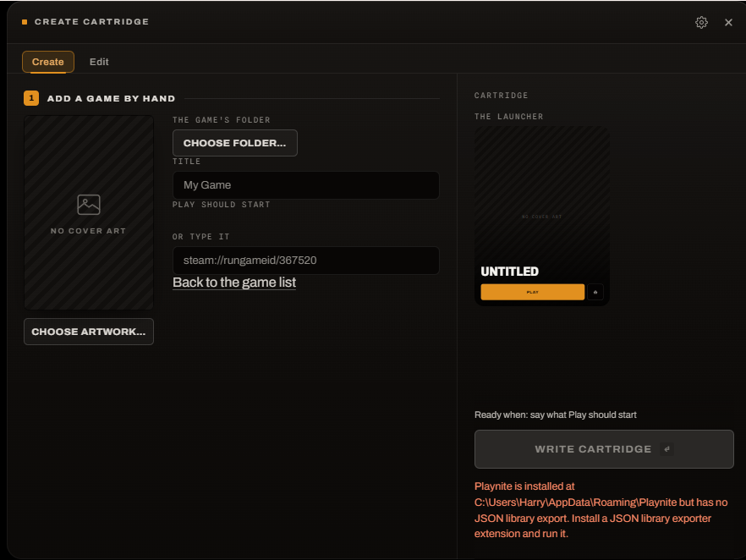Screen dimensions: 746x560
Task: Click the enter-key icon on Write Cartridge
Action: click(x=666, y=449)
